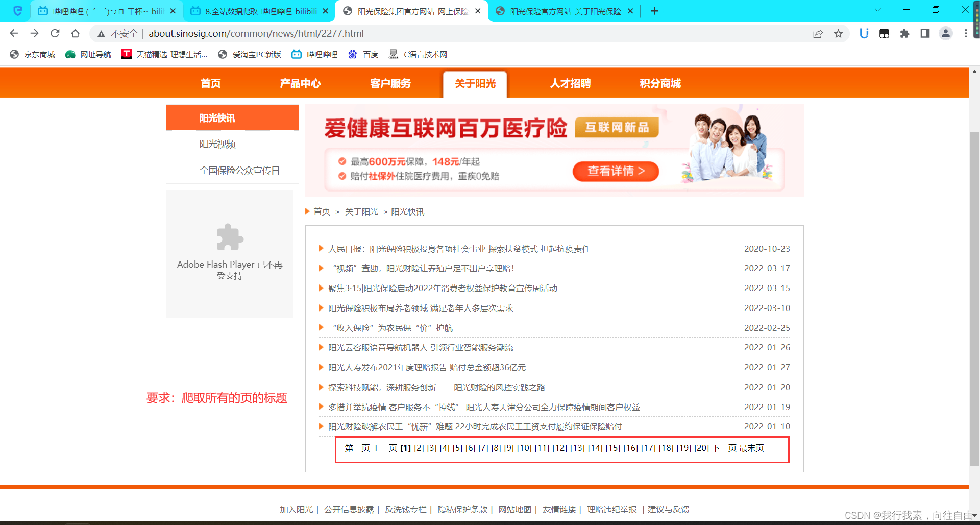Close the 关于阳光保险 tab
Screen dimensions: 980x525
pos(630,11)
